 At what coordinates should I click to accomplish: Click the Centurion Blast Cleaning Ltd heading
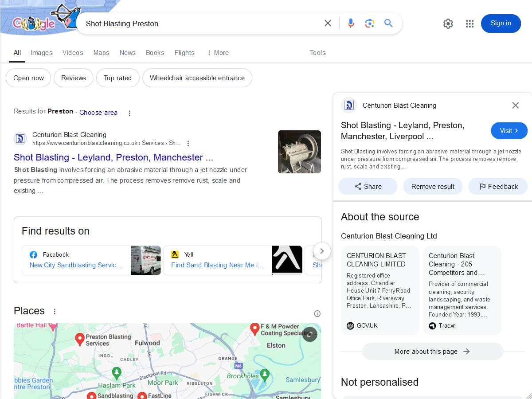tap(389, 236)
